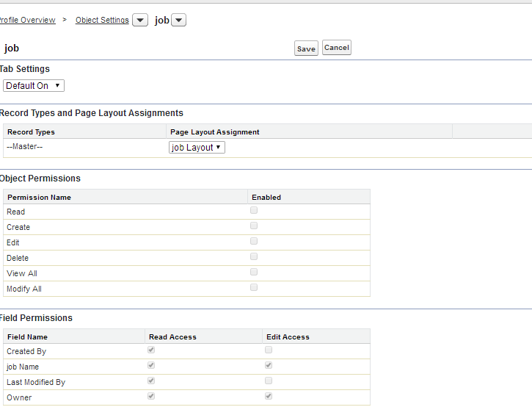Open the Object Settings dropdown arrow
This screenshot has width=532, height=407.
[x=140, y=21]
